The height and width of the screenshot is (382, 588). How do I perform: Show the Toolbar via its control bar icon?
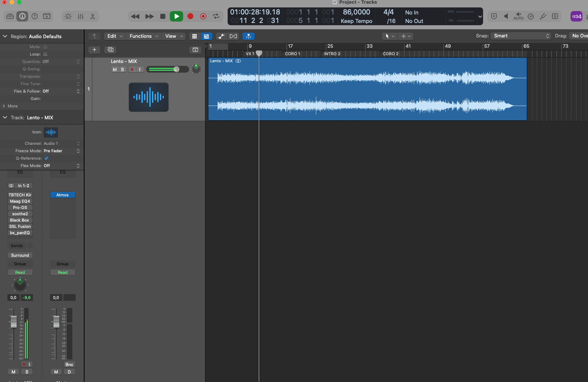click(x=47, y=16)
